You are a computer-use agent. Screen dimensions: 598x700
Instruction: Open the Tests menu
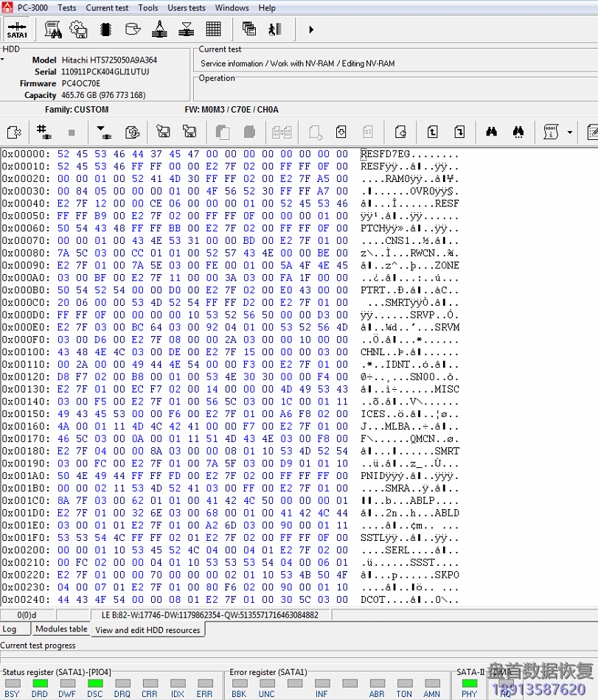[x=66, y=8]
